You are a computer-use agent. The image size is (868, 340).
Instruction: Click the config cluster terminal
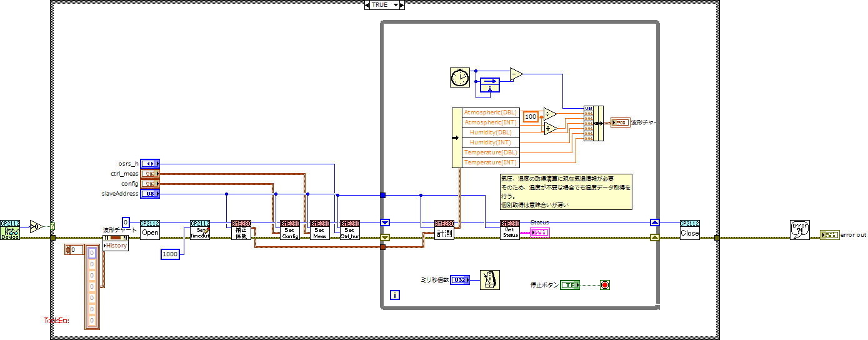coord(150,184)
